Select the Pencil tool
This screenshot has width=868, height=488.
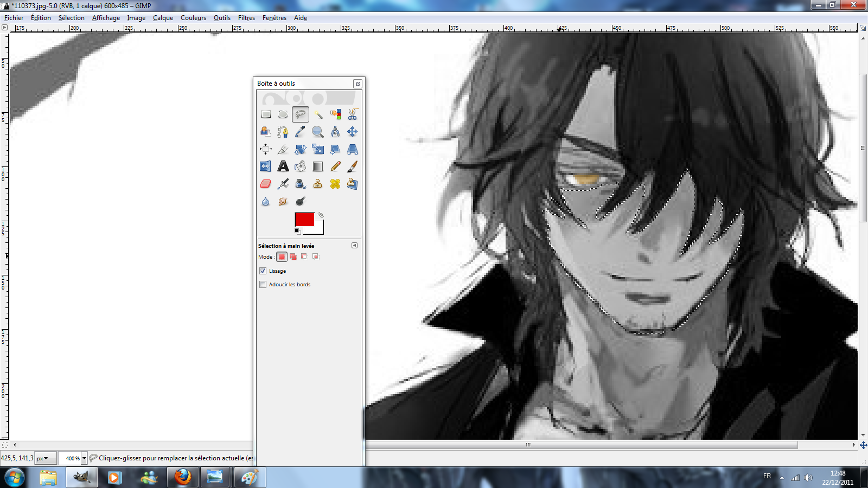335,166
